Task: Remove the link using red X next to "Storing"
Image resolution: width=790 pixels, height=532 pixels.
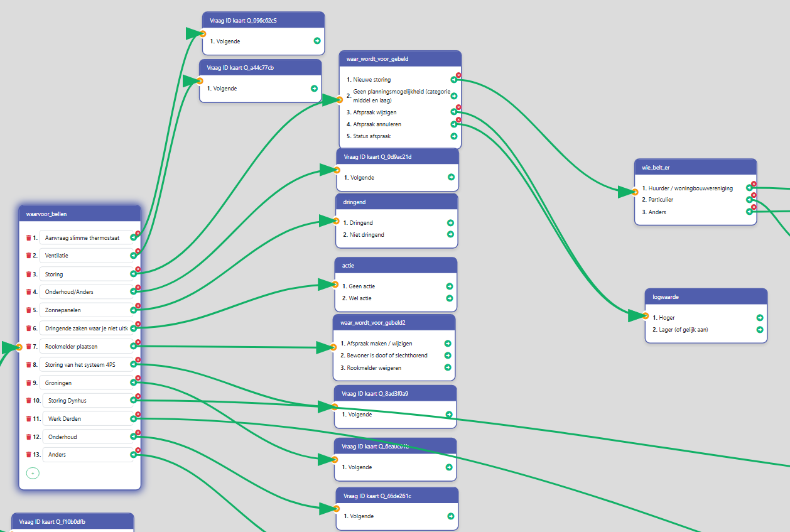Action: click(x=138, y=269)
